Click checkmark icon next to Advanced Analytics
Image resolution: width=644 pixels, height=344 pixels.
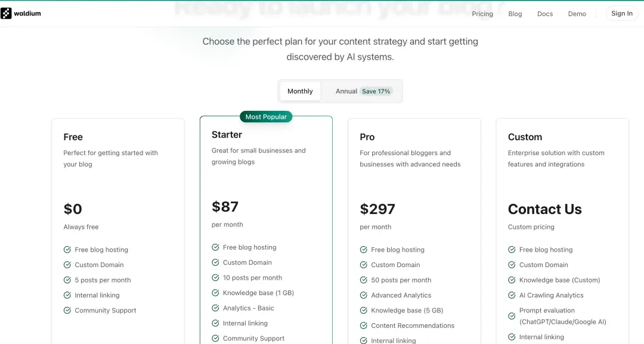[364, 295]
